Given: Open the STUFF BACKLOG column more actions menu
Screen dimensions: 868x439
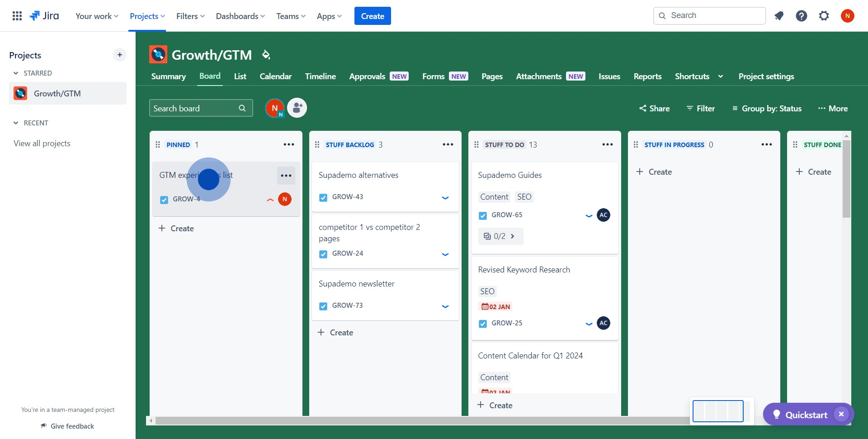Looking at the screenshot, I should tap(448, 144).
